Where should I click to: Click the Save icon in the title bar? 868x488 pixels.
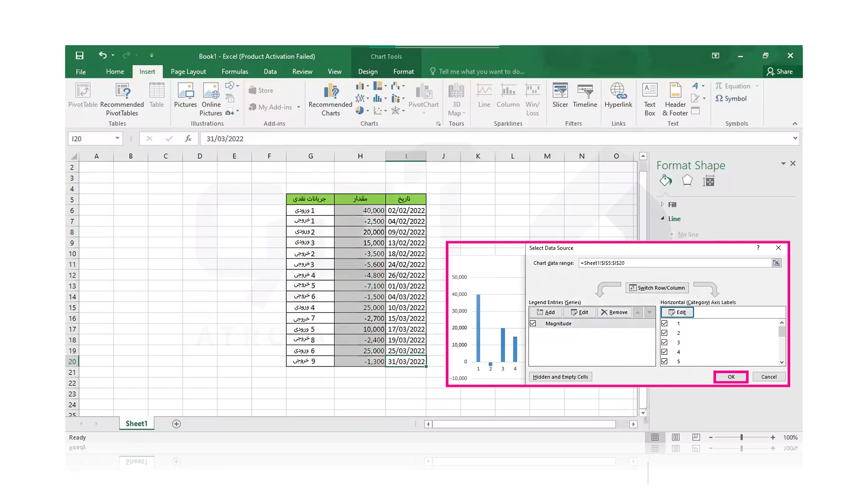click(80, 56)
